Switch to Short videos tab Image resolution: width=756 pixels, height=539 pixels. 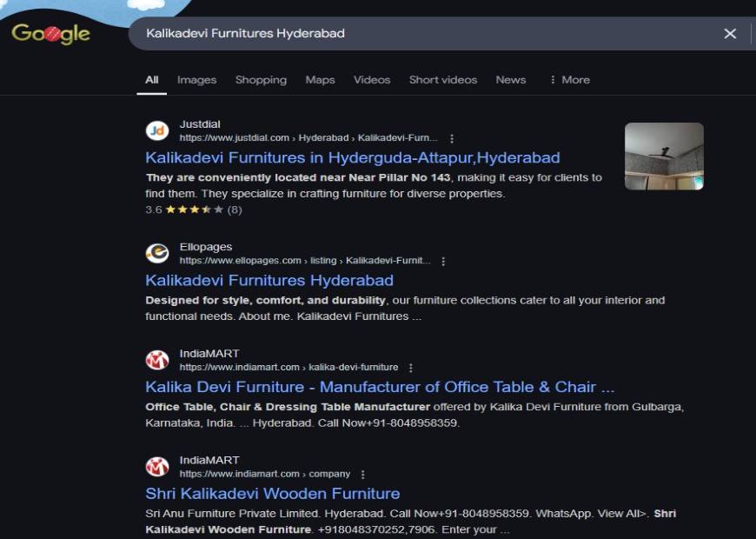point(443,80)
